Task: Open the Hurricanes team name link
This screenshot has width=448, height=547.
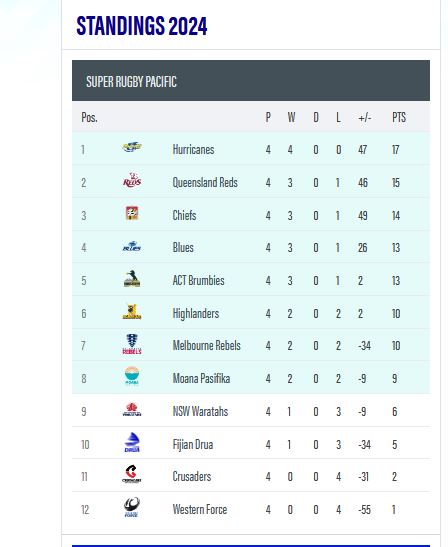Action: (x=193, y=150)
